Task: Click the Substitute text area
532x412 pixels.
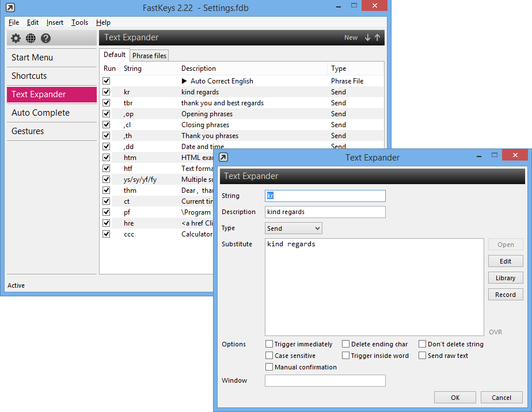Action: [374, 287]
